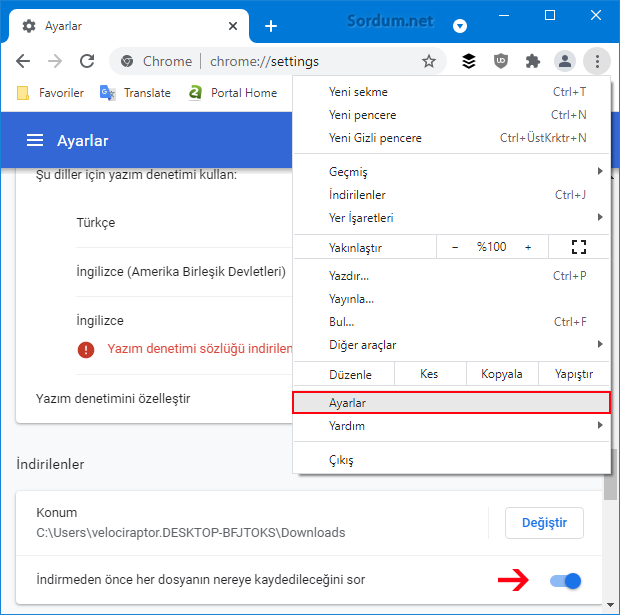Reload the page with refresh icon
The height and width of the screenshot is (615, 620).
[87, 61]
